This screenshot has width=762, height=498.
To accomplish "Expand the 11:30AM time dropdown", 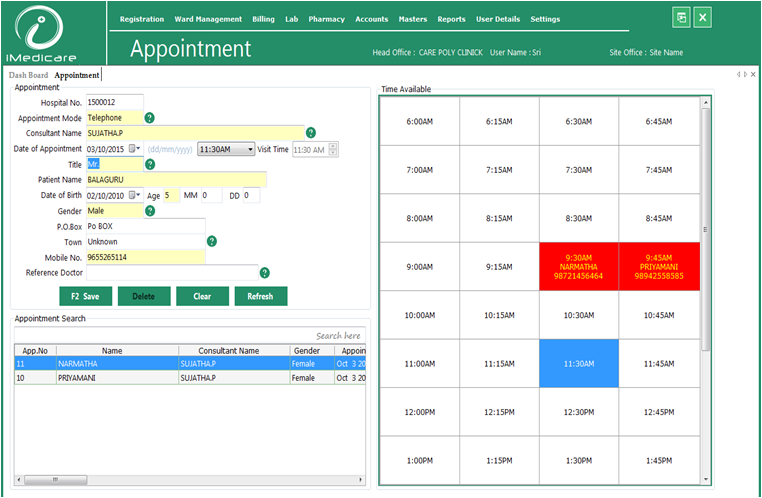I will click(x=250, y=149).
